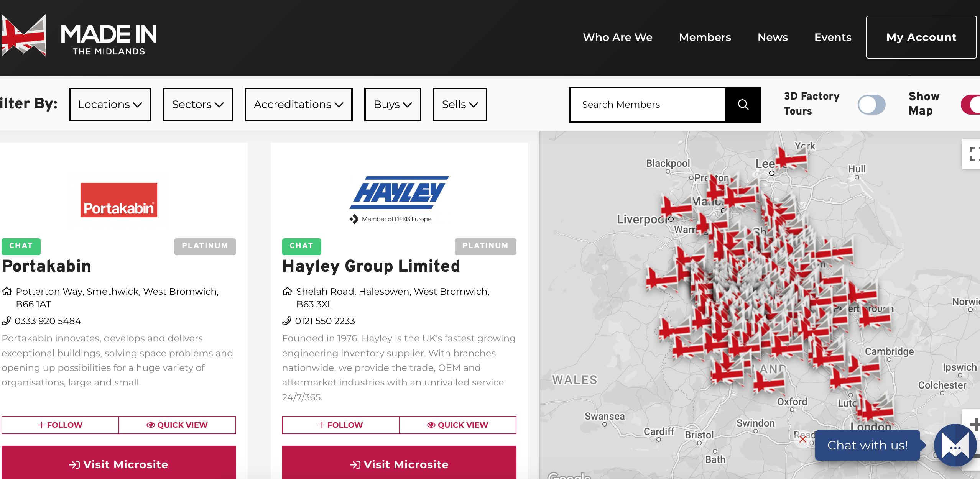Follow Hayley Group Limited
The image size is (980, 479).
pyautogui.click(x=340, y=425)
